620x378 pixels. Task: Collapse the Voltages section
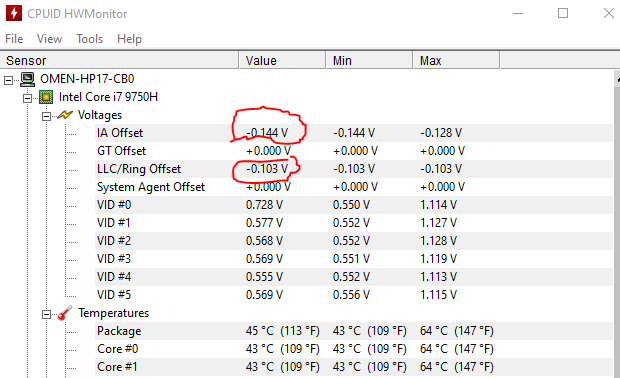(x=46, y=116)
